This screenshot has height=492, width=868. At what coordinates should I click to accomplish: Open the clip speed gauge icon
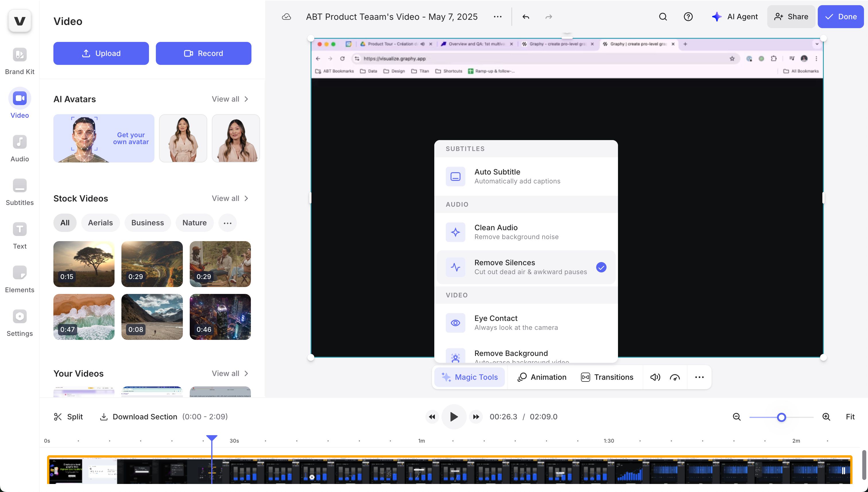[675, 377]
